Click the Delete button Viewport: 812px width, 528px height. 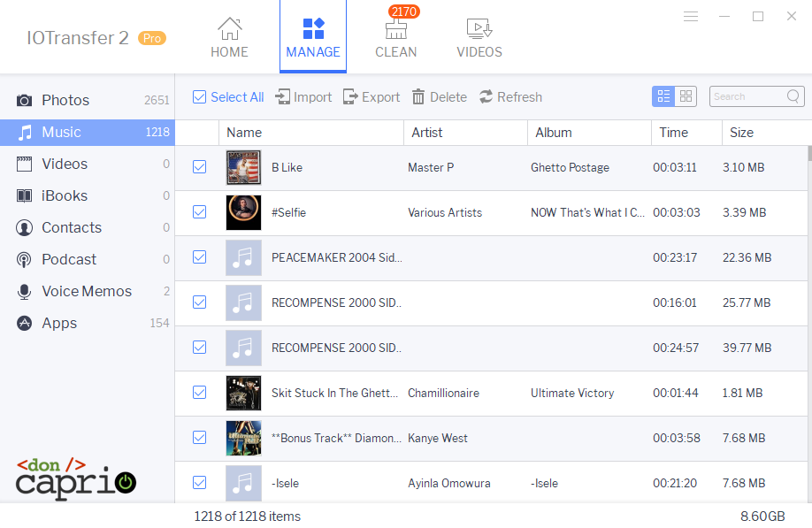(440, 96)
